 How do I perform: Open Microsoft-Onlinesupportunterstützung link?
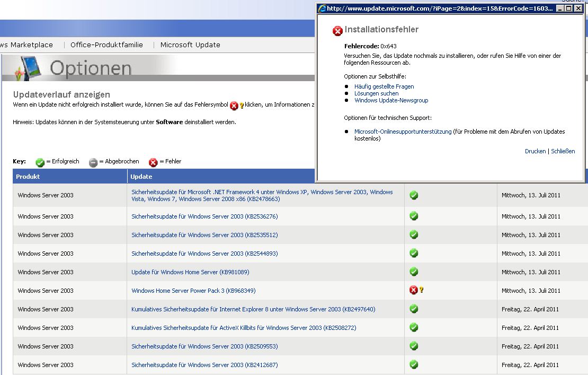point(403,132)
